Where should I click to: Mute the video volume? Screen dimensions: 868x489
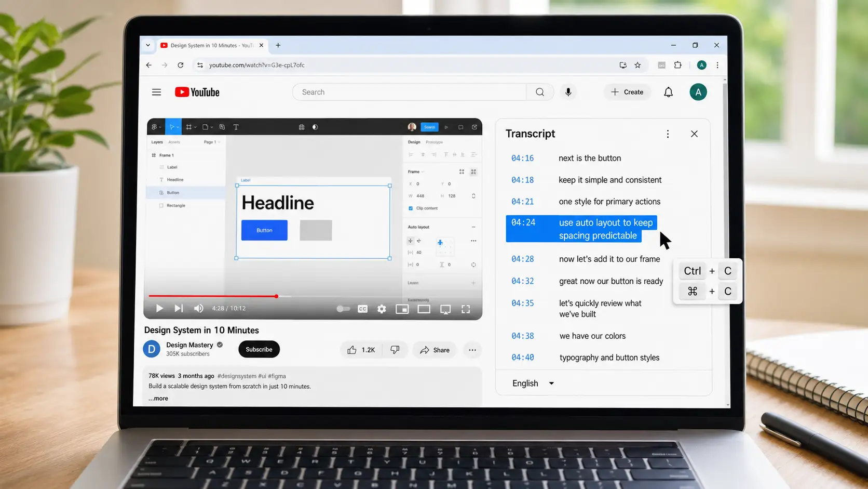(x=199, y=308)
